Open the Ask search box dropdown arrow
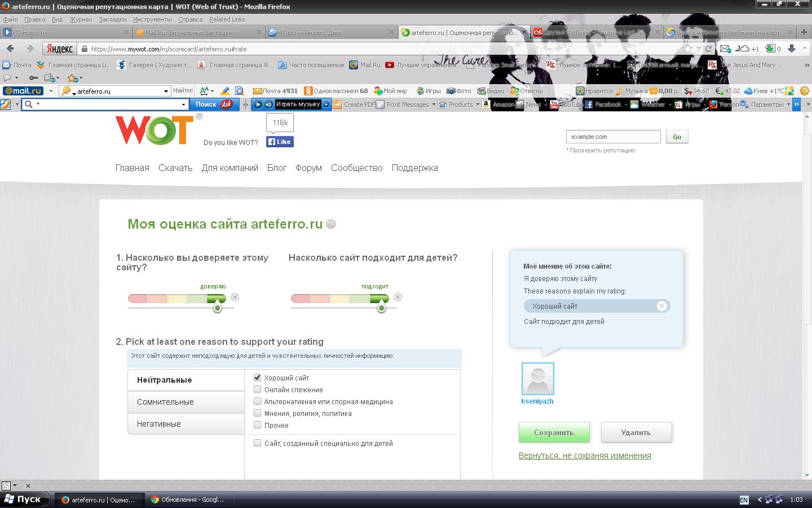This screenshot has width=812, height=508. [x=183, y=104]
